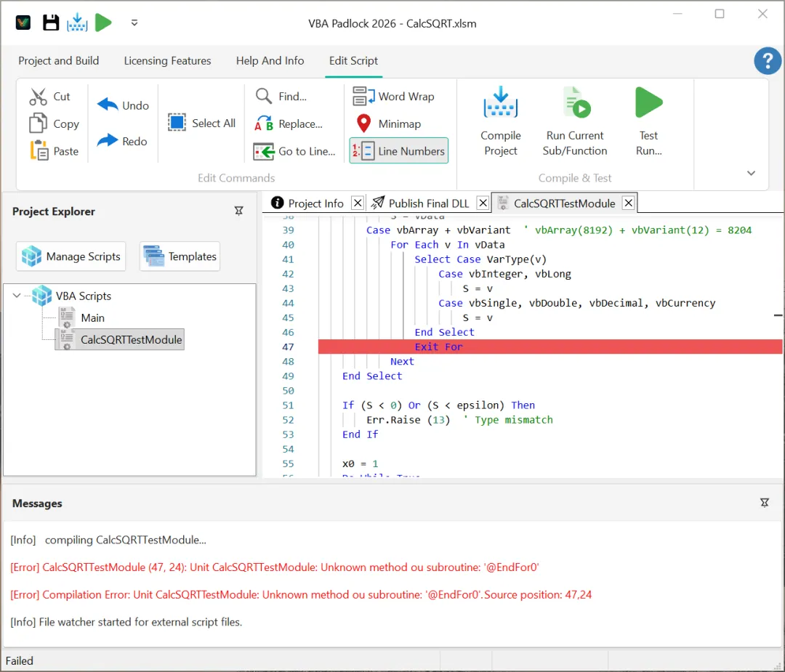Screen dimensions: 785x672
Task: Paste clipboard contents with the Paste command
Action: click(54, 151)
